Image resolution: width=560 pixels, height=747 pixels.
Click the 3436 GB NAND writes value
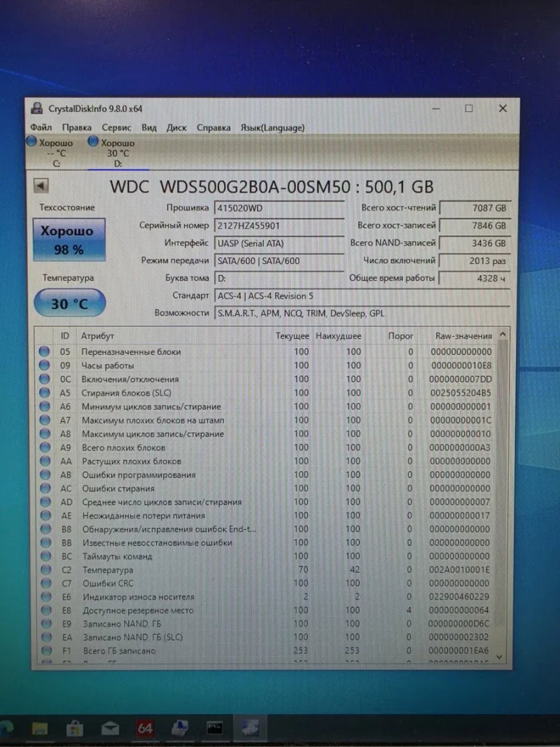coord(475,244)
